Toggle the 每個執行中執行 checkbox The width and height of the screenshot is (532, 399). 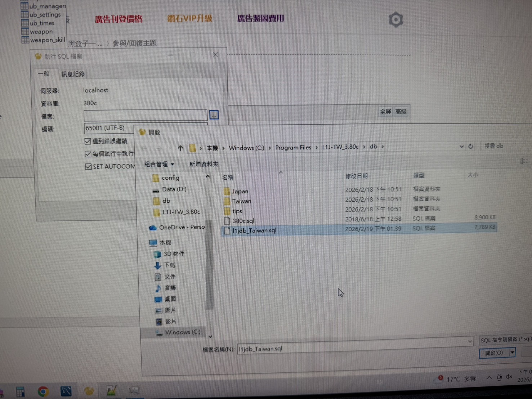88,154
